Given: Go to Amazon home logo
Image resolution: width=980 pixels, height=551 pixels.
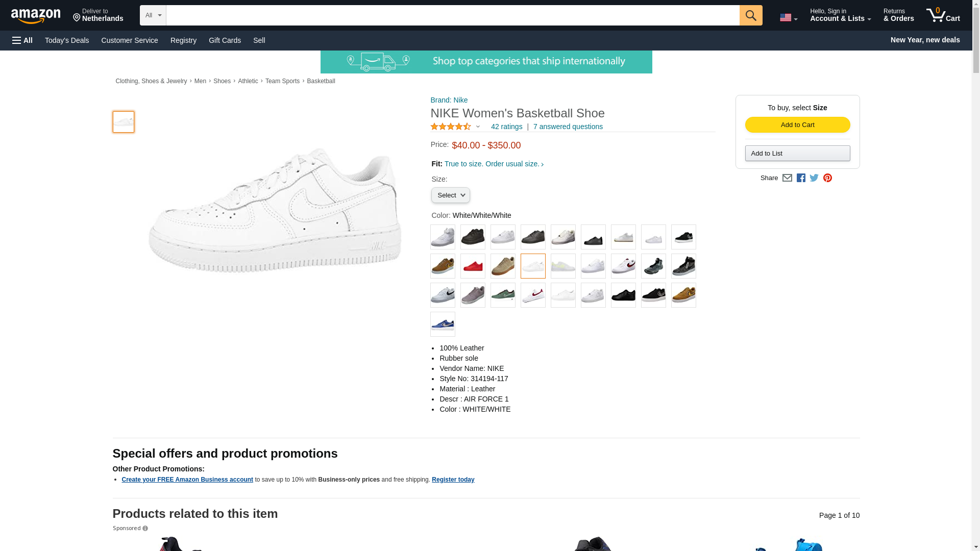Looking at the screenshot, I should pos(36,16).
